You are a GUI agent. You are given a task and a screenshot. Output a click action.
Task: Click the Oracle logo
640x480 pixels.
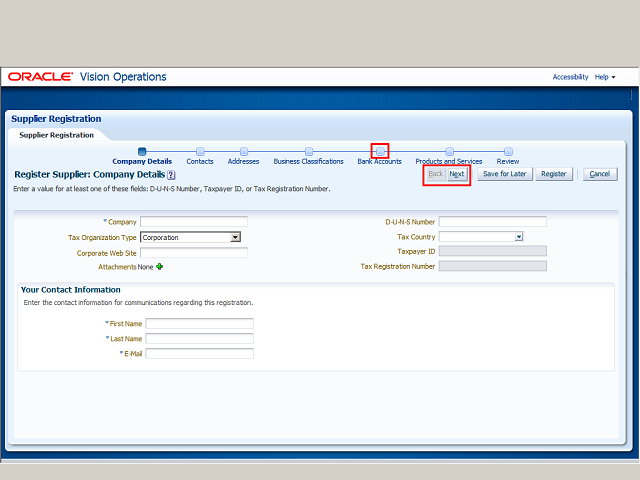40,77
